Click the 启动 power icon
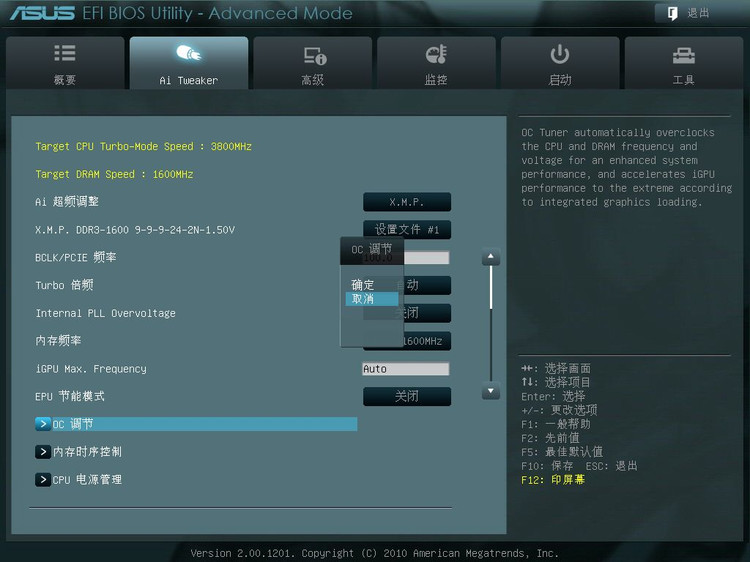Viewport: 750px width, 562px height. (560, 55)
